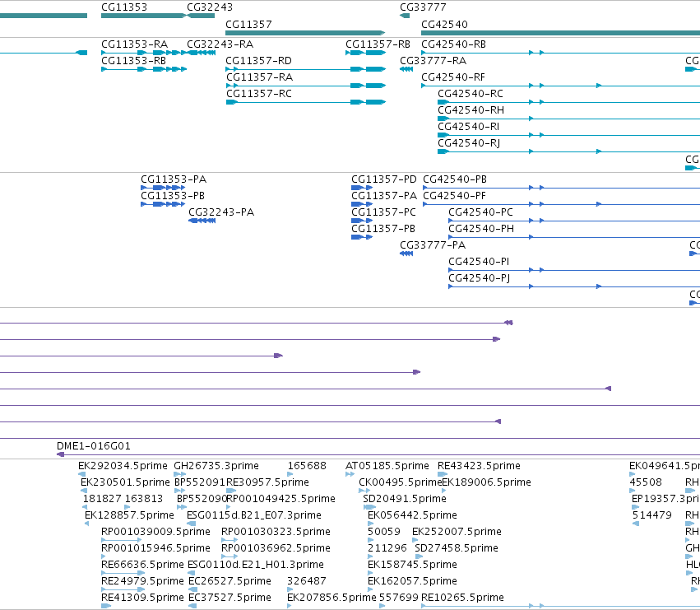Click the CG11357-PD protein label
The height and width of the screenshot is (610, 700).
pos(384,179)
